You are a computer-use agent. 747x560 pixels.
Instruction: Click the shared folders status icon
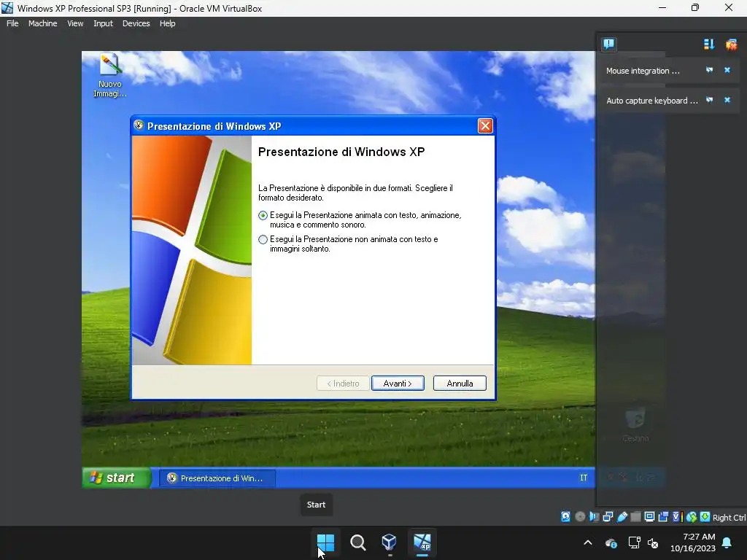pyautogui.click(x=635, y=517)
